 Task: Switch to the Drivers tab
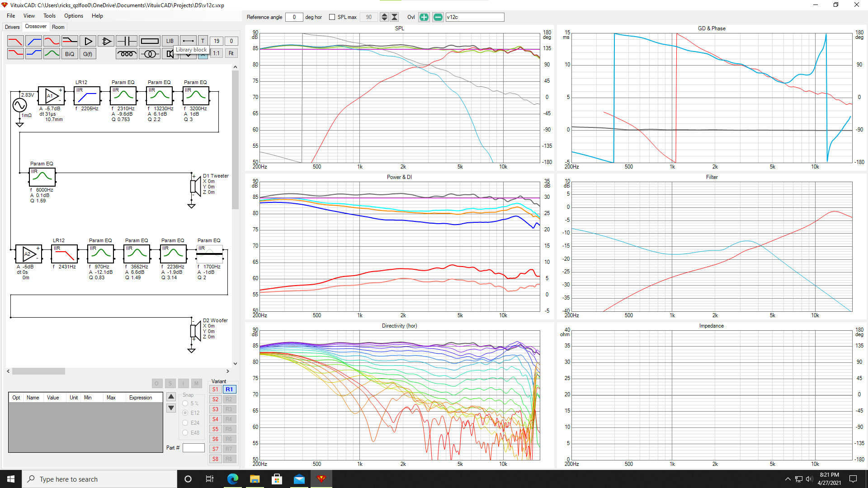[12, 27]
